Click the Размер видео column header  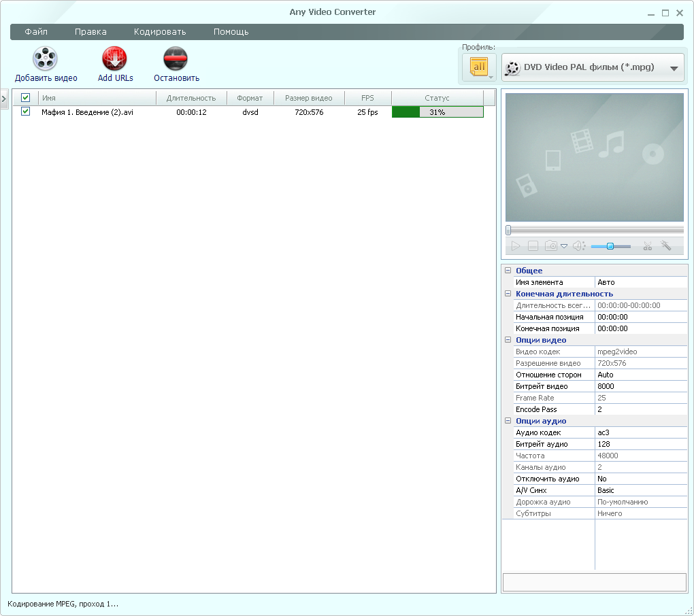[309, 98]
